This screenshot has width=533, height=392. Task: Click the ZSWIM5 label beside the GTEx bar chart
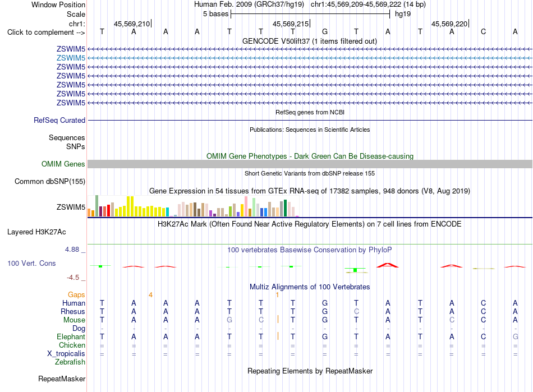[71, 207]
